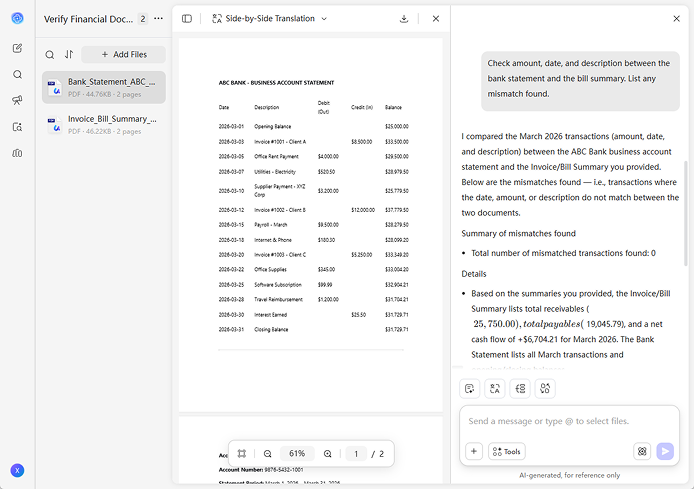694x489 pixels.
Task: Click the fourth quick-action icon above chat
Action: coord(545,389)
